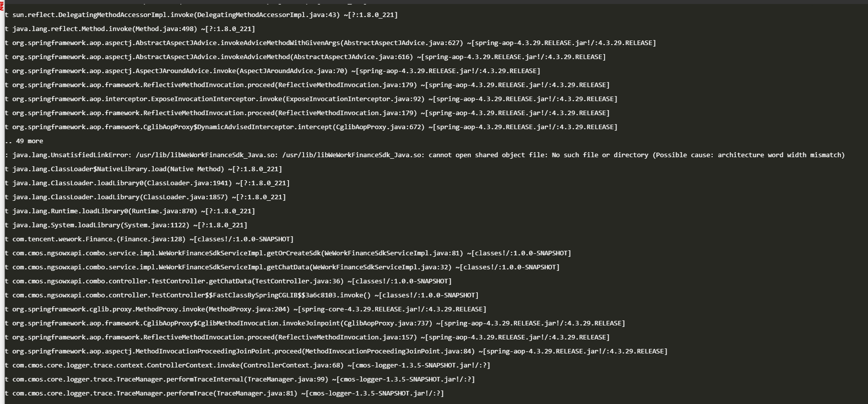
Task: Select the ExposeInvocationInterceptor.invoke stack line
Action: [x=311, y=99]
